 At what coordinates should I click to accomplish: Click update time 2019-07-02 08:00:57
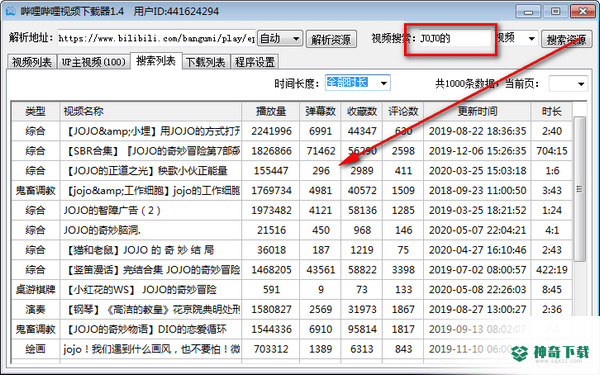477,270
